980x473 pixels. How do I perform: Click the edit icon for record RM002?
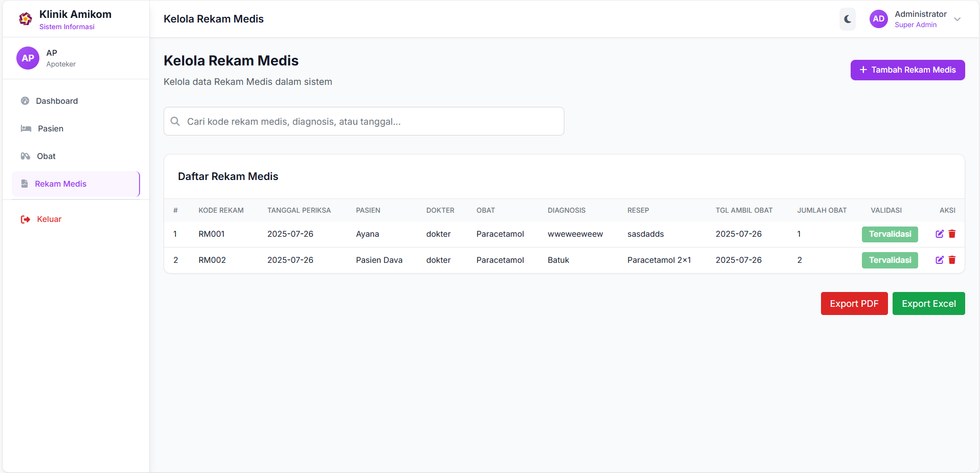939,260
